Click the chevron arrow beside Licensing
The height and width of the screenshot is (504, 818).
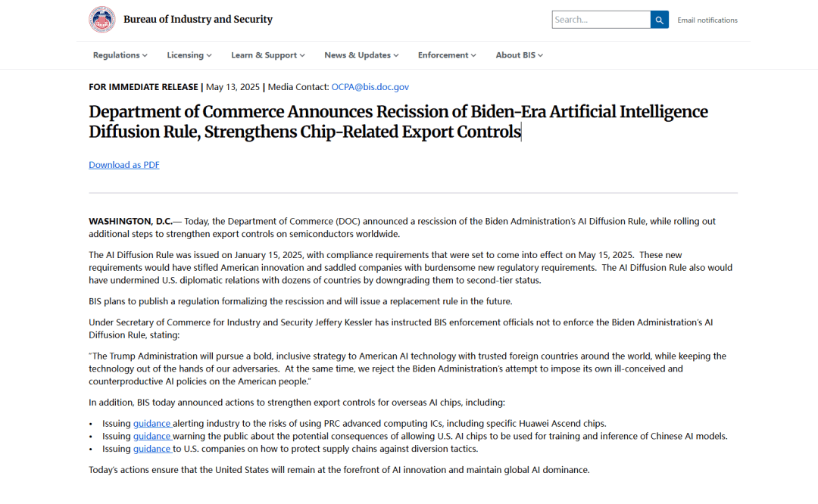pos(209,55)
